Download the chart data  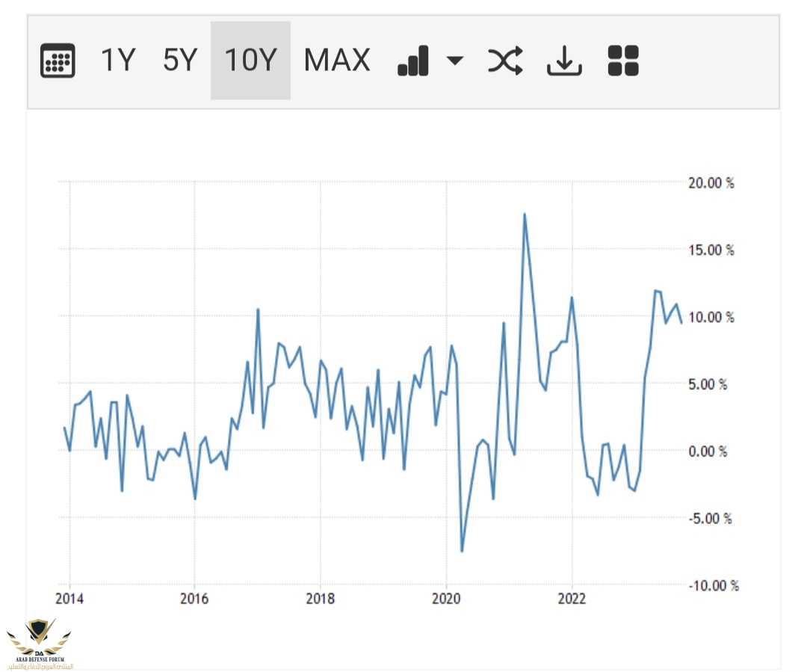pos(564,60)
